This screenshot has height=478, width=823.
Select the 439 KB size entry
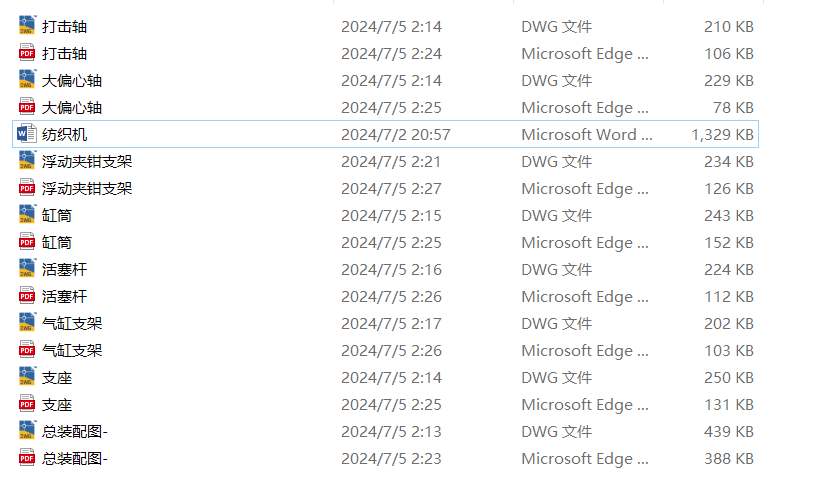coord(729,432)
